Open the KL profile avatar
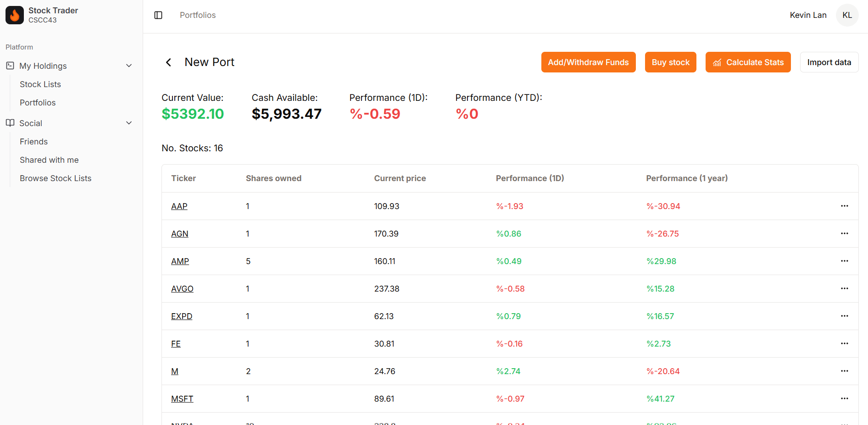The image size is (868, 425). point(847,15)
